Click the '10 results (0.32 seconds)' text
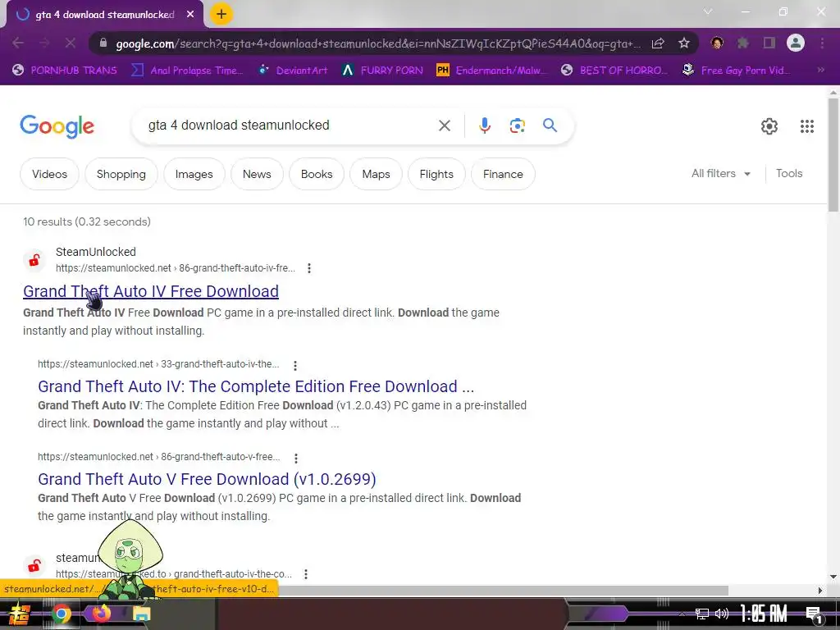This screenshot has height=630, width=840. click(x=87, y=221)
